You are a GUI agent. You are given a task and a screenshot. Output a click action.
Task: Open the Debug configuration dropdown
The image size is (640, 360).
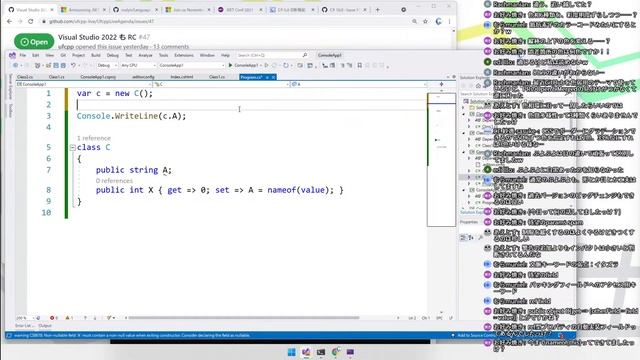(107, 65)
